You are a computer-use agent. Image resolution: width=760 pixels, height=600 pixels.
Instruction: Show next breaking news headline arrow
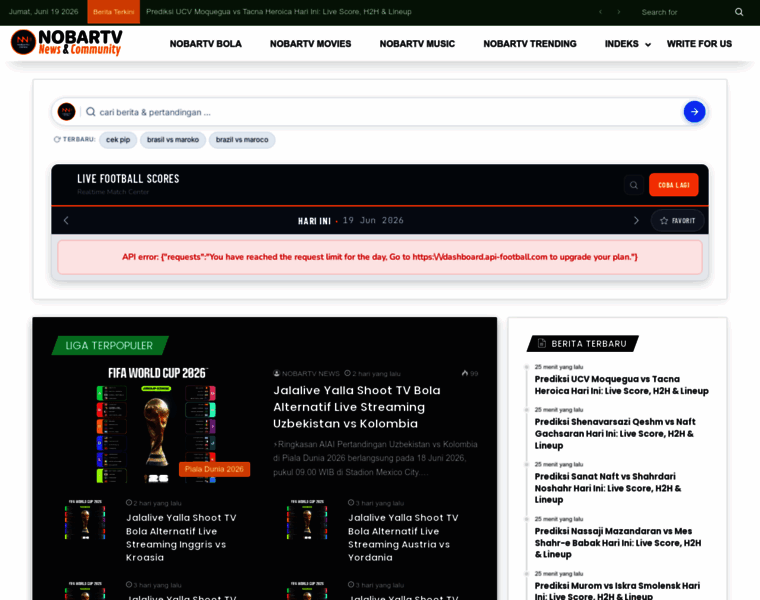pyautogui.click(x=618, y=12)
